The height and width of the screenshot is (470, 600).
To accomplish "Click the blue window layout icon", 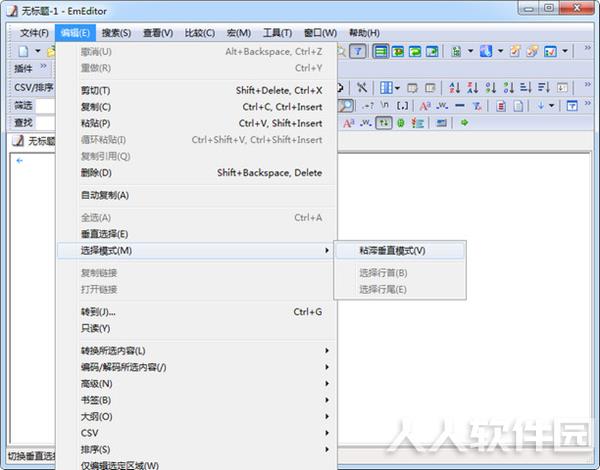I will click(x=572, y=106).
